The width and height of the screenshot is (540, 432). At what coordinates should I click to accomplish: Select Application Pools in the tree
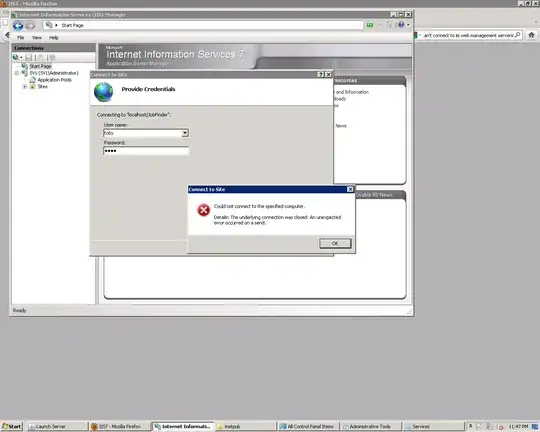pos(54,80)
